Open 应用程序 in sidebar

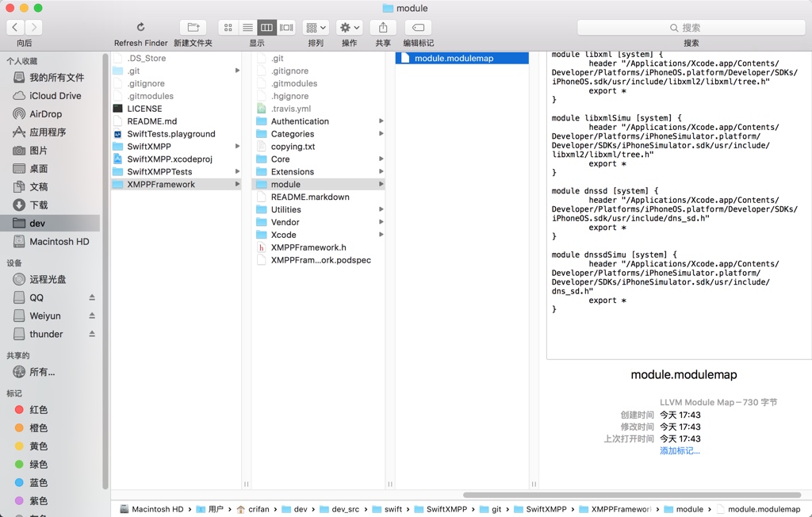point(50,132)
